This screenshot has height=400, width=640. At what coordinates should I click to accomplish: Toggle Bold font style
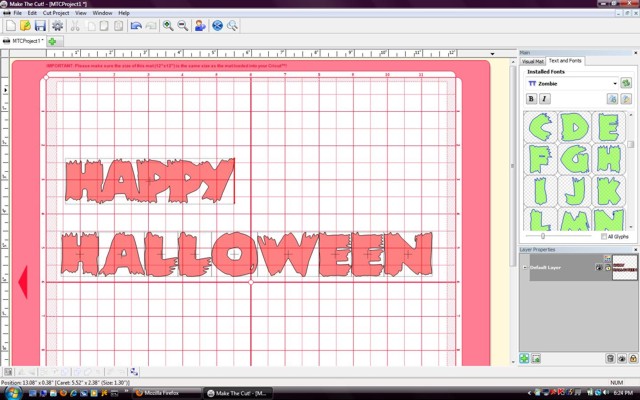click(x=531, y=98)
